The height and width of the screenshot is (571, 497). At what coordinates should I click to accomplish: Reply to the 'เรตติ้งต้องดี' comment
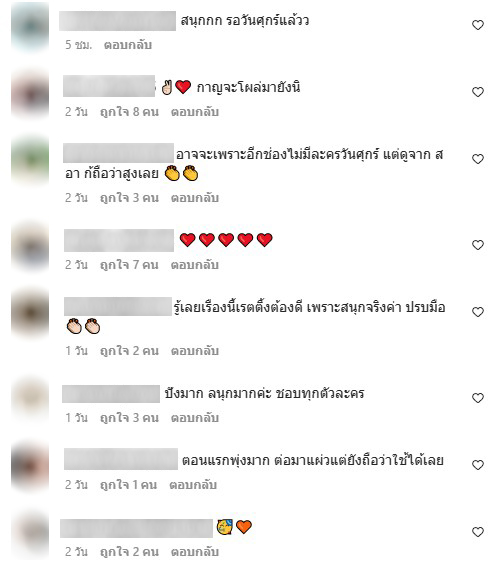(195, 351)
